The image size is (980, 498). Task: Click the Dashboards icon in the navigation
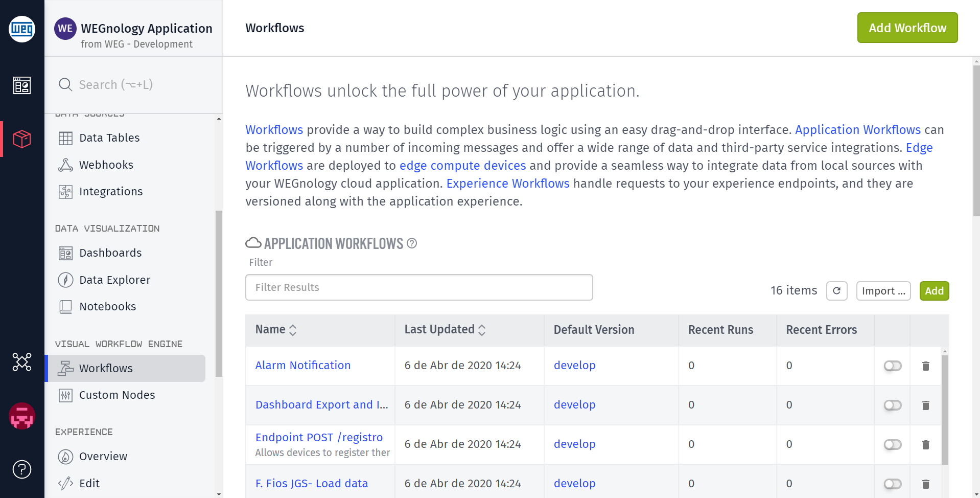(65, 253)
